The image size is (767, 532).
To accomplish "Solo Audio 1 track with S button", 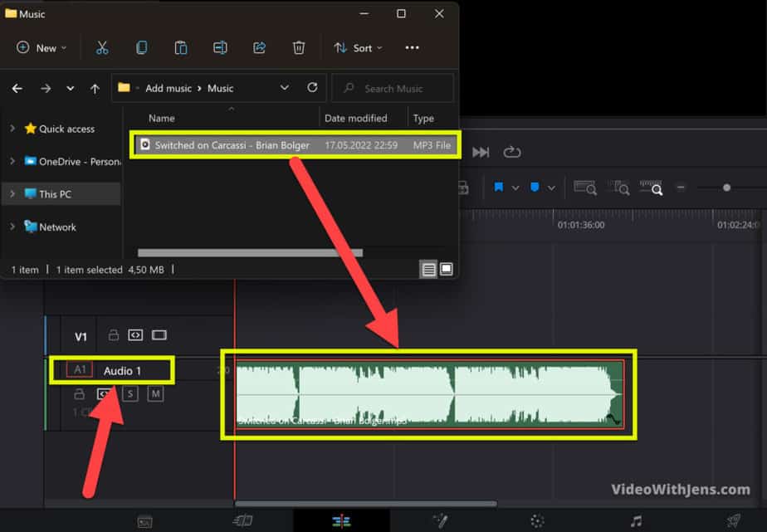I will pyautogui.click(x=130, y=394).
